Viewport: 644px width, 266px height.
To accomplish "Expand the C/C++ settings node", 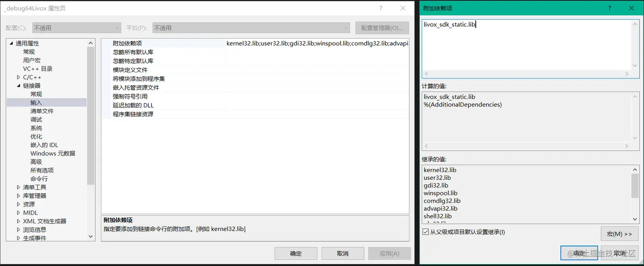I will 18,77.
